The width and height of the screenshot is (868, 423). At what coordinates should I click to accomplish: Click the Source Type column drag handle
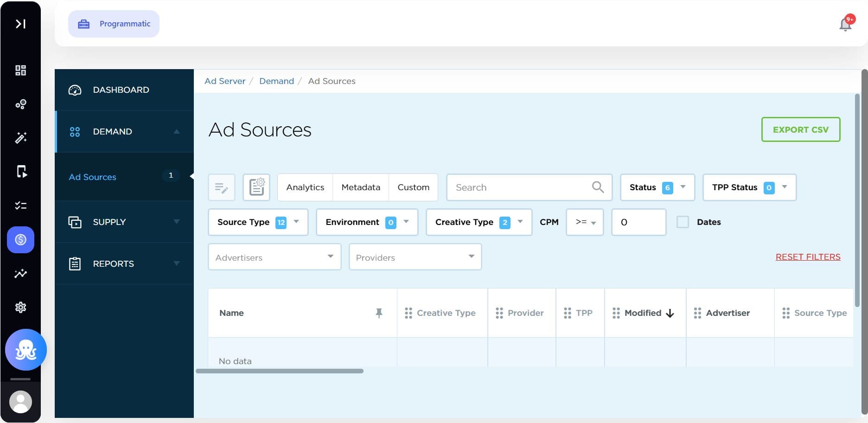[x=786, y=313]
